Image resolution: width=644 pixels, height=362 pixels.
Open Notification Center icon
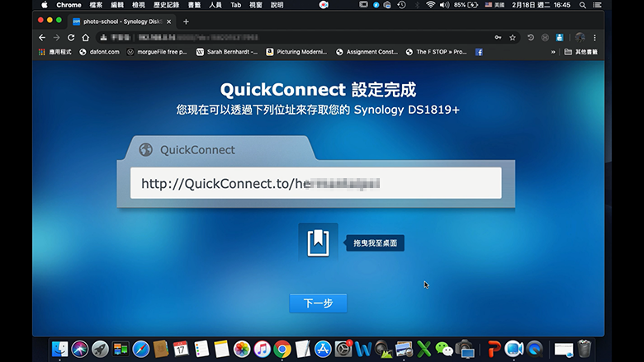(x=597, y=5)
